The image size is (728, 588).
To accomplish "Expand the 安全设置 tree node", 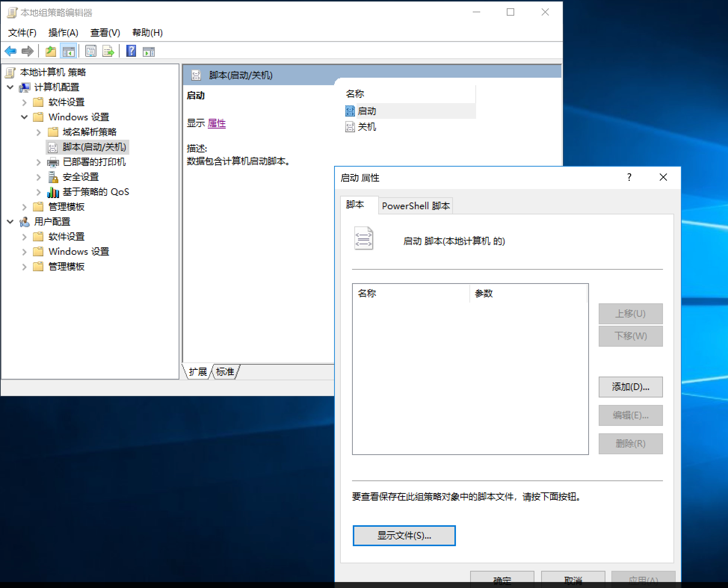I will 38,177.
